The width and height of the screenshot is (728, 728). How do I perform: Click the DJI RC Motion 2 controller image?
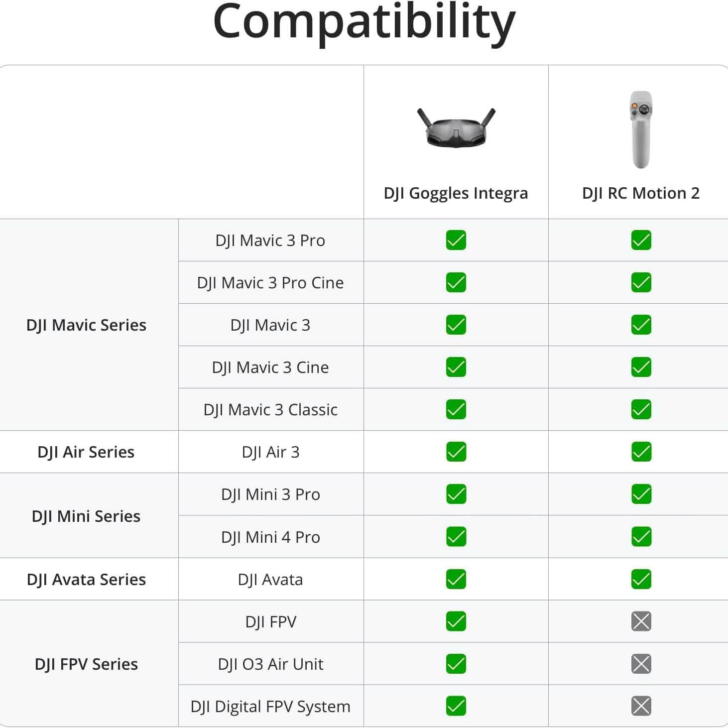coord(640,129)
